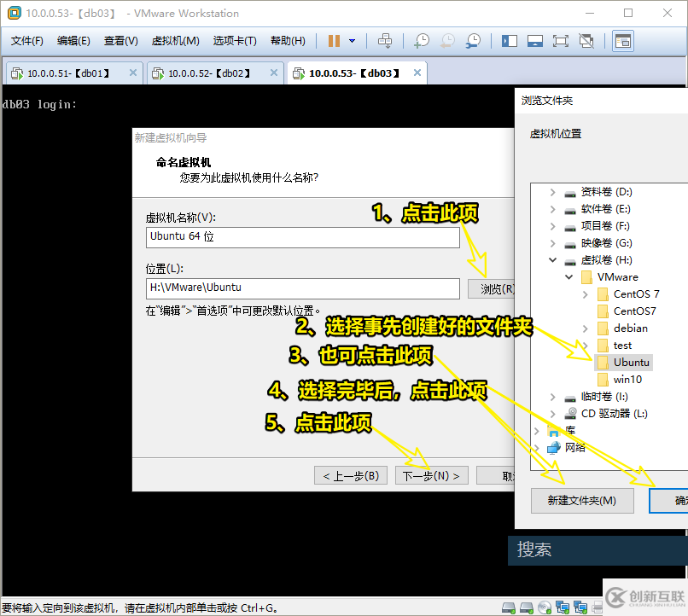
Task: Close the 10.0.0.53 db03 tab
Action: click(x=417, y=73)
